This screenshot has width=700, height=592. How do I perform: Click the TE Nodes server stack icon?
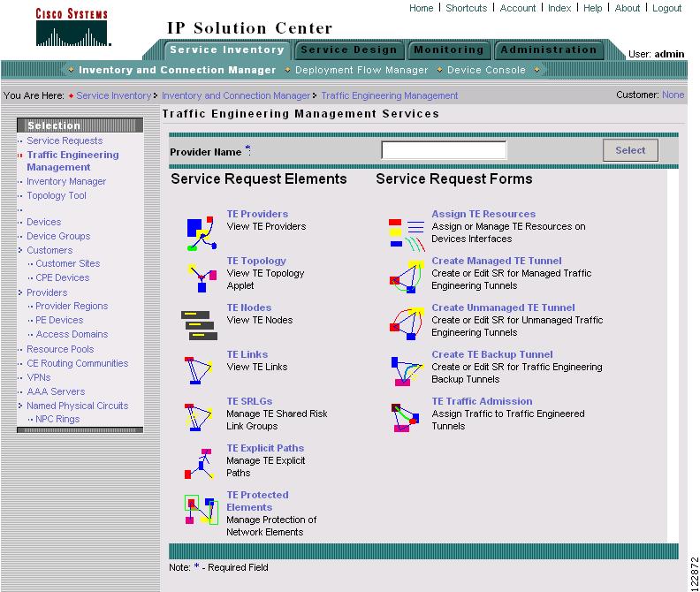click(199, 325)
